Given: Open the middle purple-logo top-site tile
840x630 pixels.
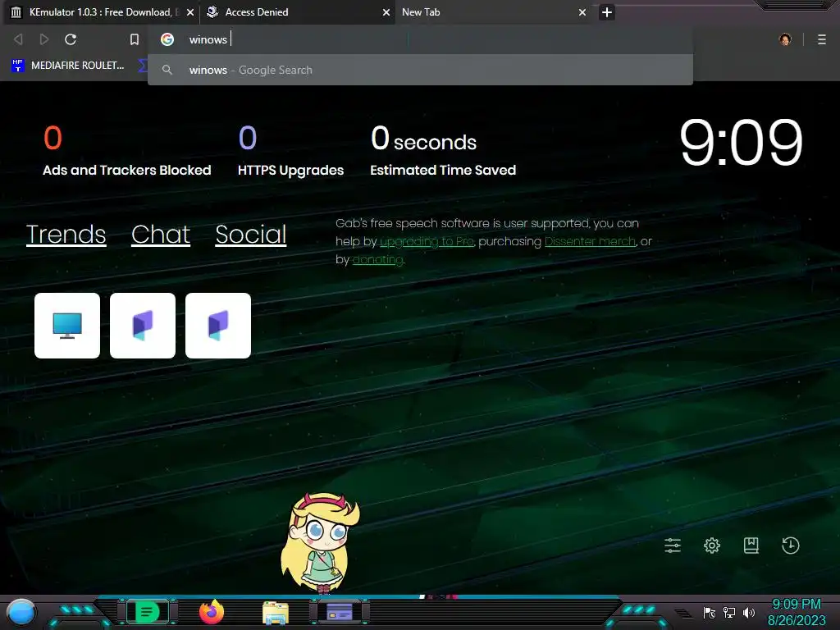Looking at the screenshot, I should tap(143, 325).
